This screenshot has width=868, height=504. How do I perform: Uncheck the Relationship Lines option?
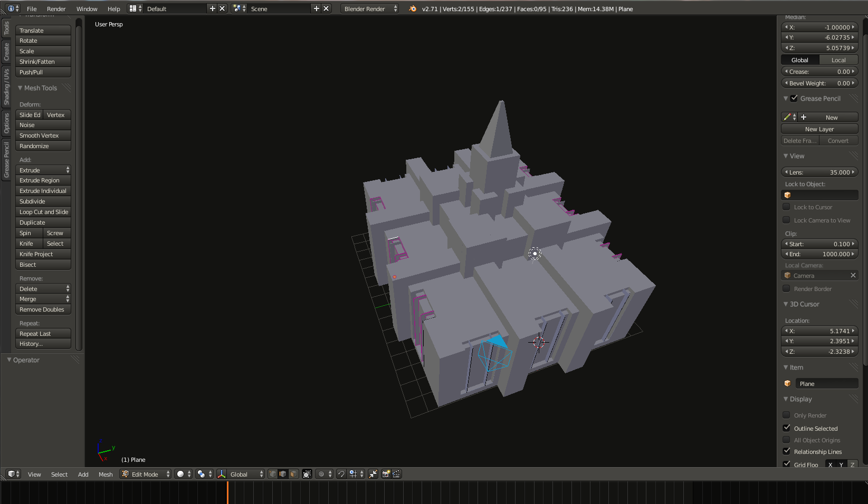[x=787, y=451]
